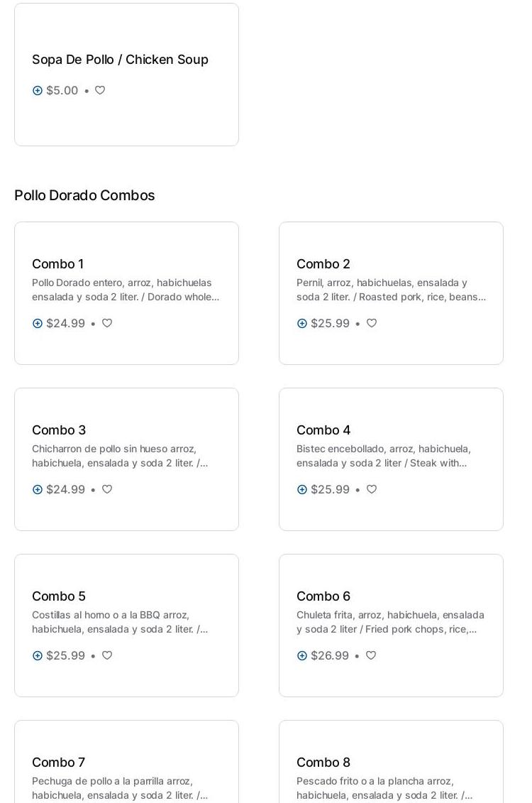
Task: Expand truncated Combo 1 description
Action: click(126, 290)
